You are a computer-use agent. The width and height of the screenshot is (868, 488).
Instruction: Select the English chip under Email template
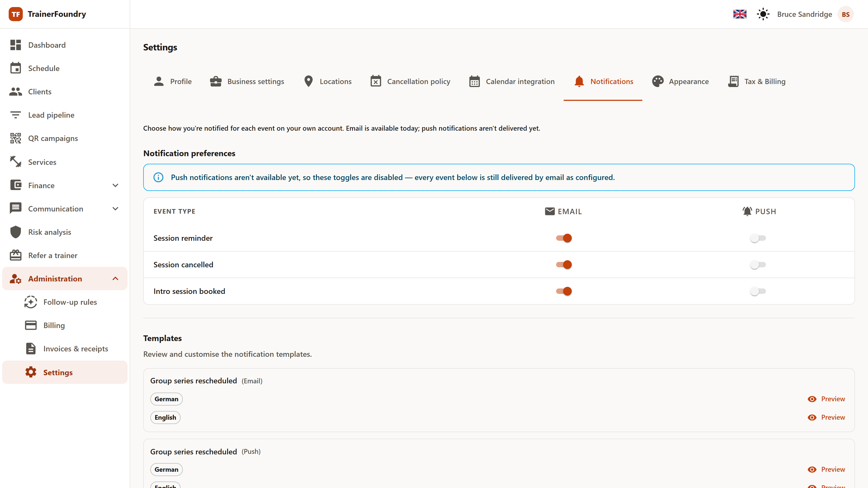(x=165, y=417)
